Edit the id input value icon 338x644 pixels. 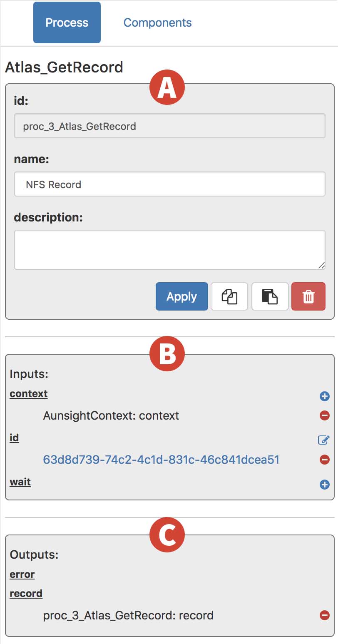[324, 440]
